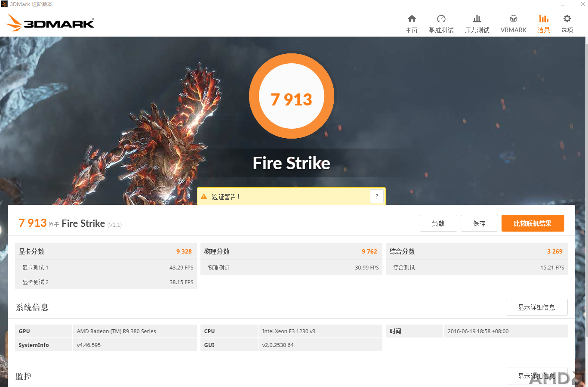Click the 显卡分数 9 328 row

click(106, 251)
